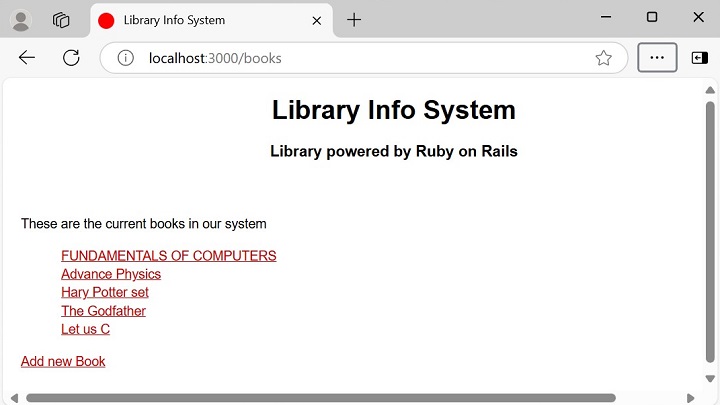Maximize the browser window
Viewport: 720px width, 405px height.
[652, 17]
